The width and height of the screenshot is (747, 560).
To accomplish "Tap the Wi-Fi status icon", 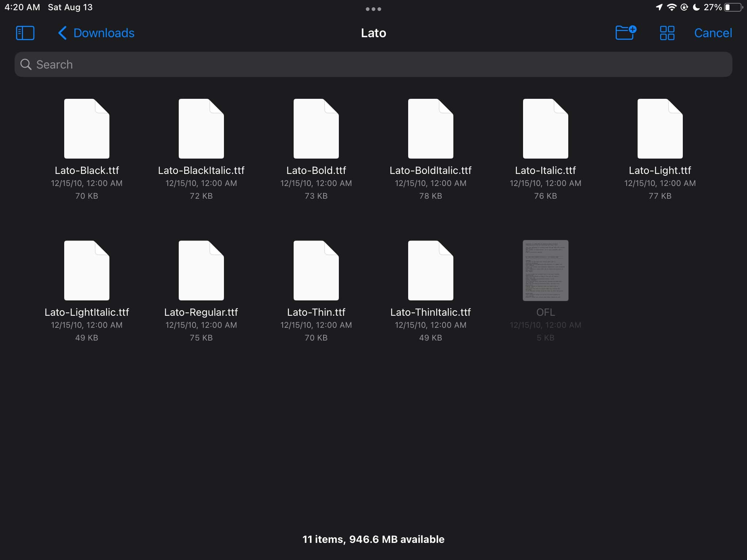I will pos(673,7).
